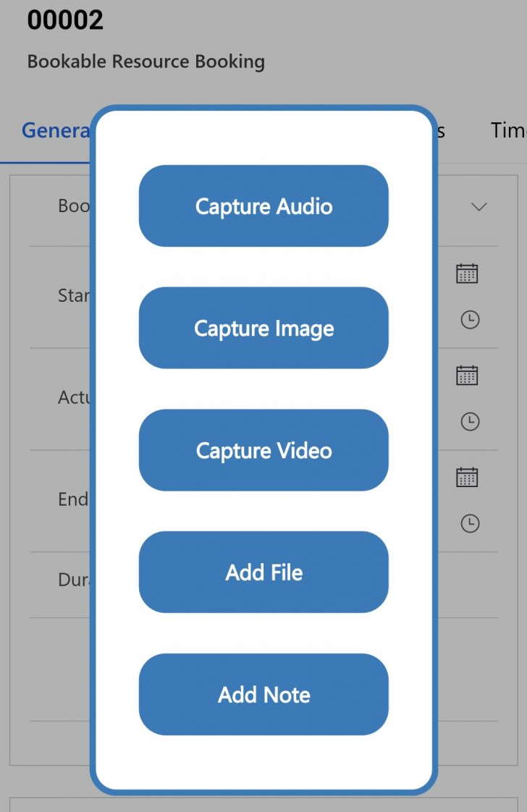Select the End Time field label
Viewport: 527px width, 812px height.
(x=73, y=500)
